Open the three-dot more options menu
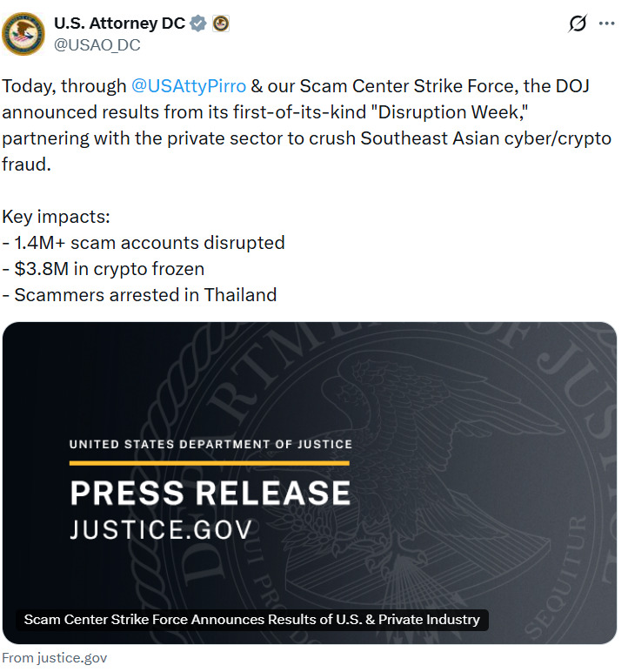 pos(606,24)
